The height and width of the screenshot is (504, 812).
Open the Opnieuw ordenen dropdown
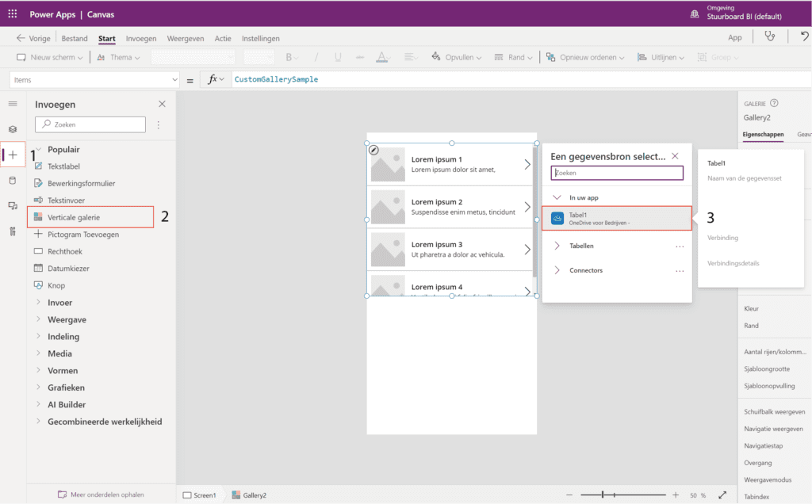tap(585, 57)
